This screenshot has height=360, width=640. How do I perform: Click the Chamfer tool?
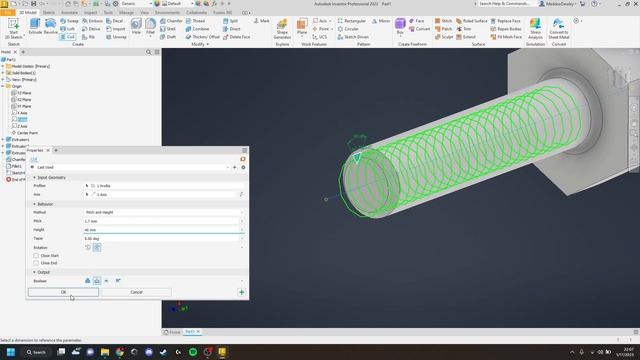(171, 21)
